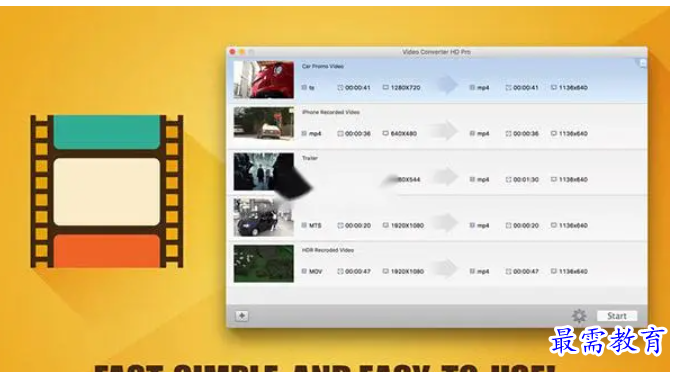The height and width of the screenshot is (372, 673).
Task: Click the MOV source format label
Action: pyautogui.click(x=315, y=271)
